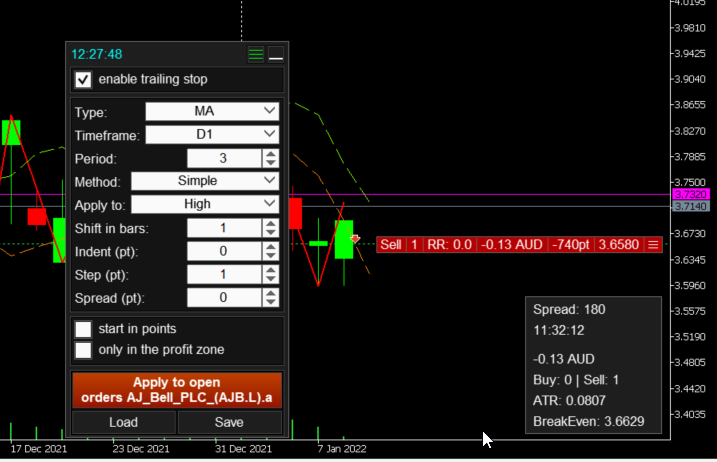This screenshot has width=717, height=462.
Task: Minimize the trailing stop panel
Action: click(x=276, y=54)
